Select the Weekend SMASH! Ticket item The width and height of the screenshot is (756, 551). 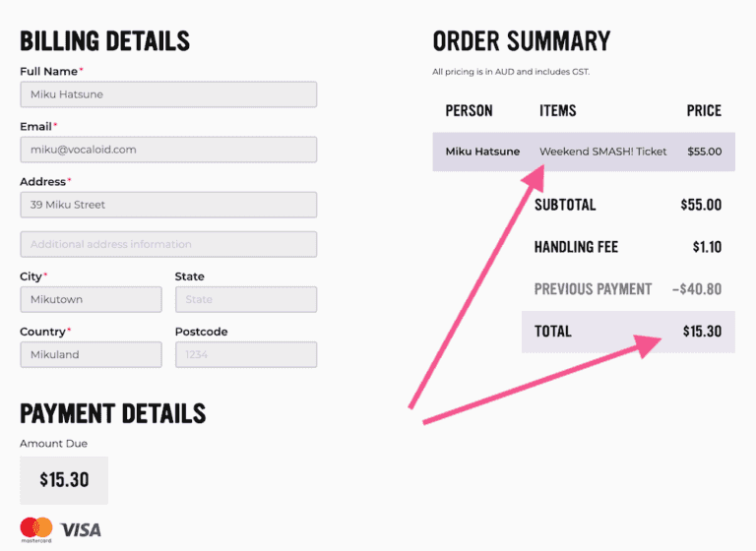coord(603,152)
